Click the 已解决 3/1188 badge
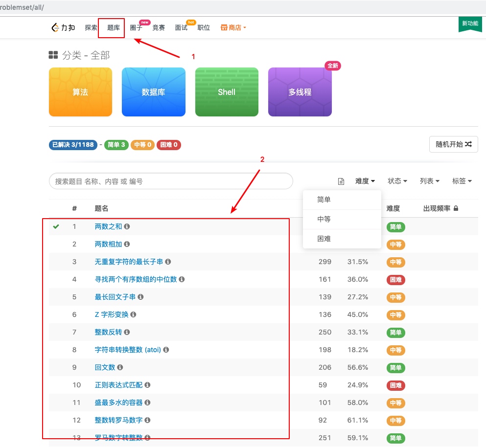486x448 pixels. tap(73, 145)
